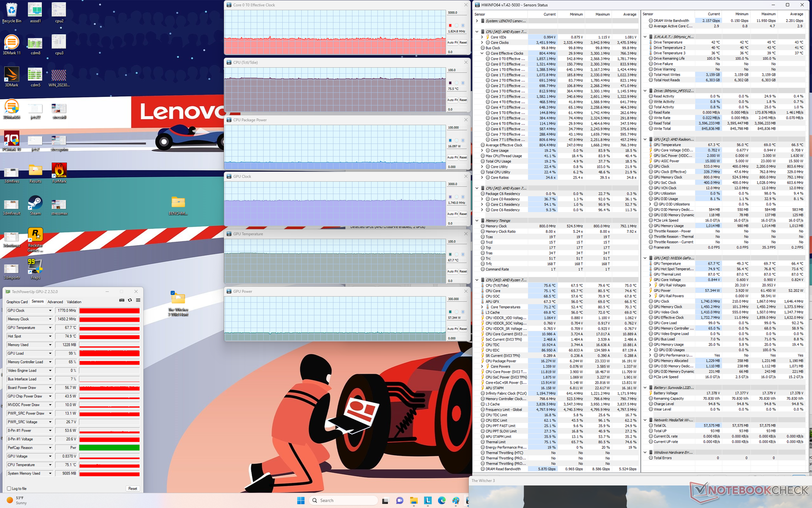Image resolution: width=812 pixels, height=508 pixels.
Task: Expand the Core Clocks tree row in HWiNFO
Action: (x=482, y=43)
